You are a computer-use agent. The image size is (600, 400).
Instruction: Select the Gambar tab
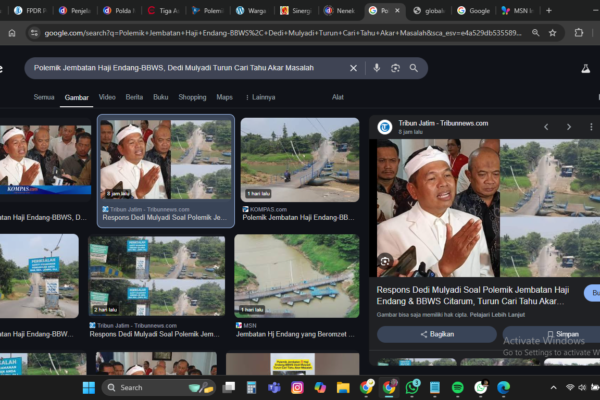click(77, 98)
